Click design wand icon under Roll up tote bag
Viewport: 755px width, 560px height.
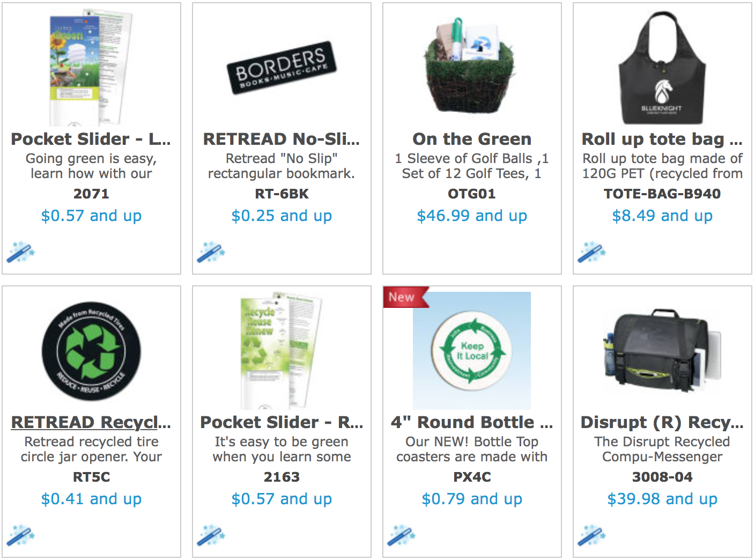591,252
